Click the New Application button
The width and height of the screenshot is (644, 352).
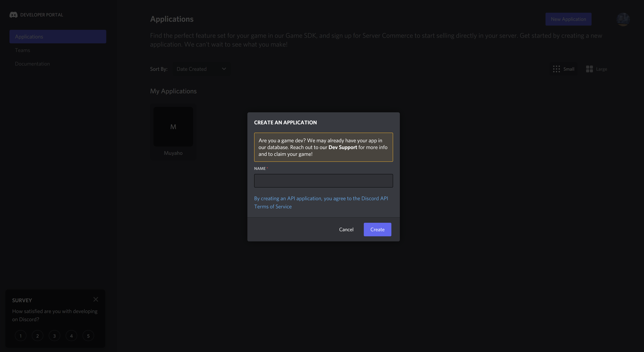tap(568, 19)
